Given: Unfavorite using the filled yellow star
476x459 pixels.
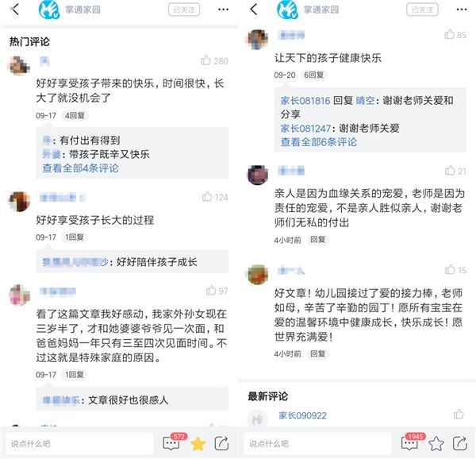Looking at the screenshot, I should (198, 443).
